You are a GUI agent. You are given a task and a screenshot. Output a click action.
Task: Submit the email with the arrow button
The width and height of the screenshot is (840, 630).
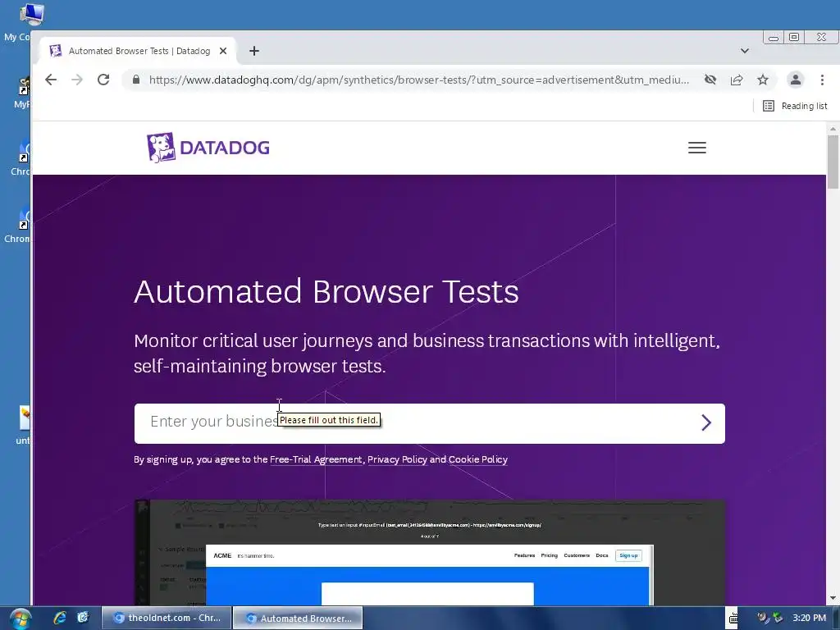[706, 423]
